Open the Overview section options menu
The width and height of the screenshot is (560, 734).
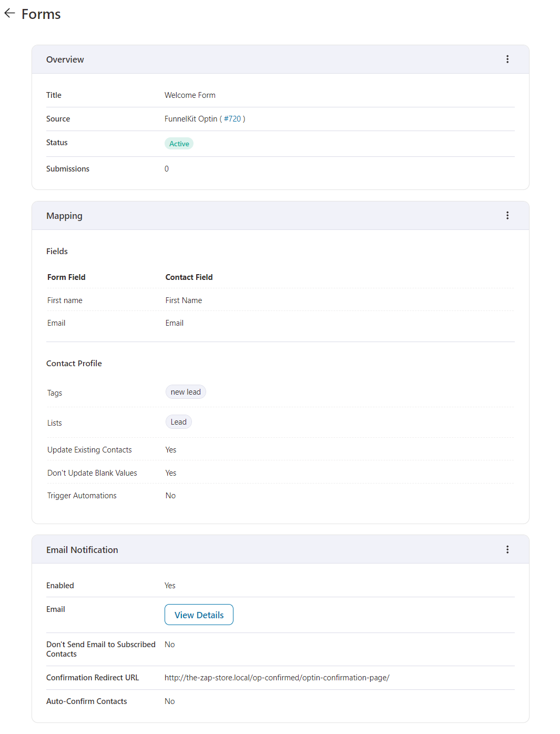point(507,59)
